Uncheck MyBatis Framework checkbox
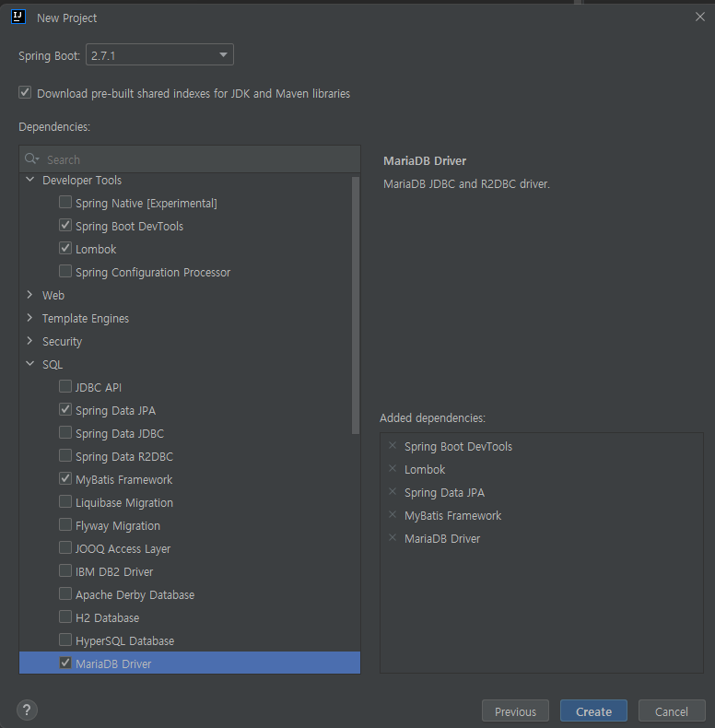The height and width of the screenshot is (728, 715). pyautogui.click(x=65, y=478)
